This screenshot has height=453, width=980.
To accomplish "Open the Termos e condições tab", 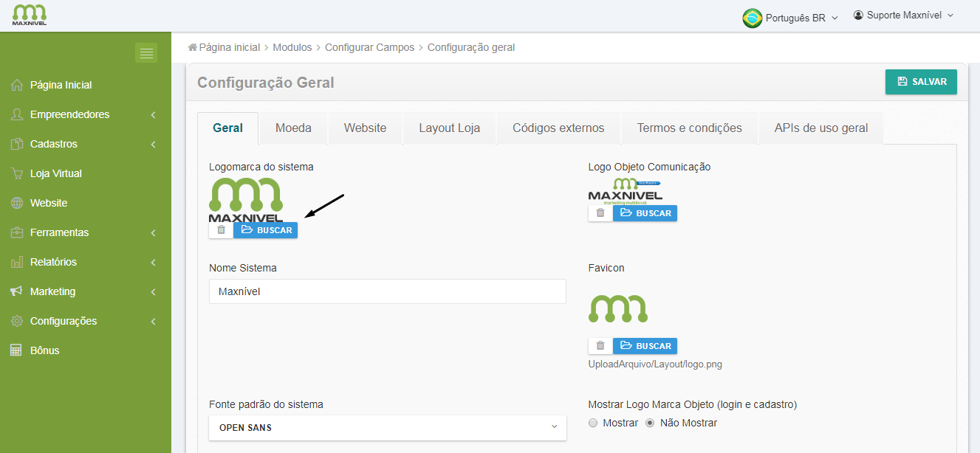I will pyautogui.click(x=689, y=128).
